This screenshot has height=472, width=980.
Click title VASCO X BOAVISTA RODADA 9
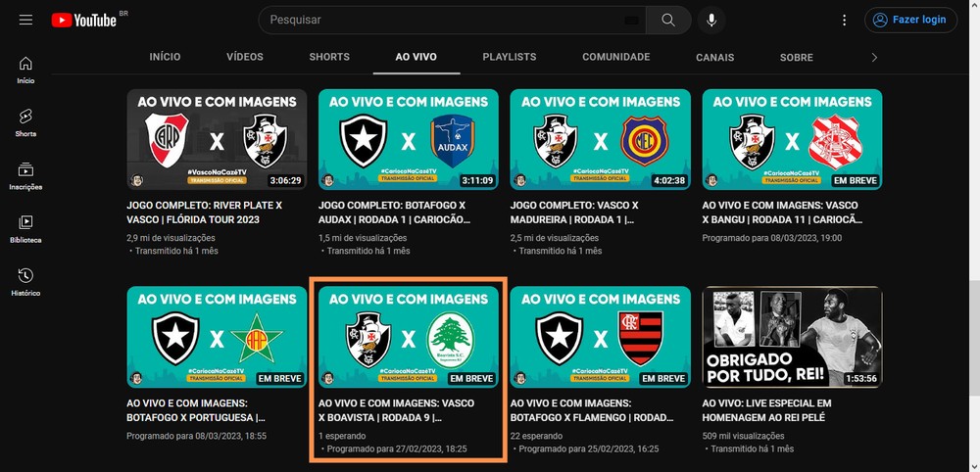click(396, 410)
